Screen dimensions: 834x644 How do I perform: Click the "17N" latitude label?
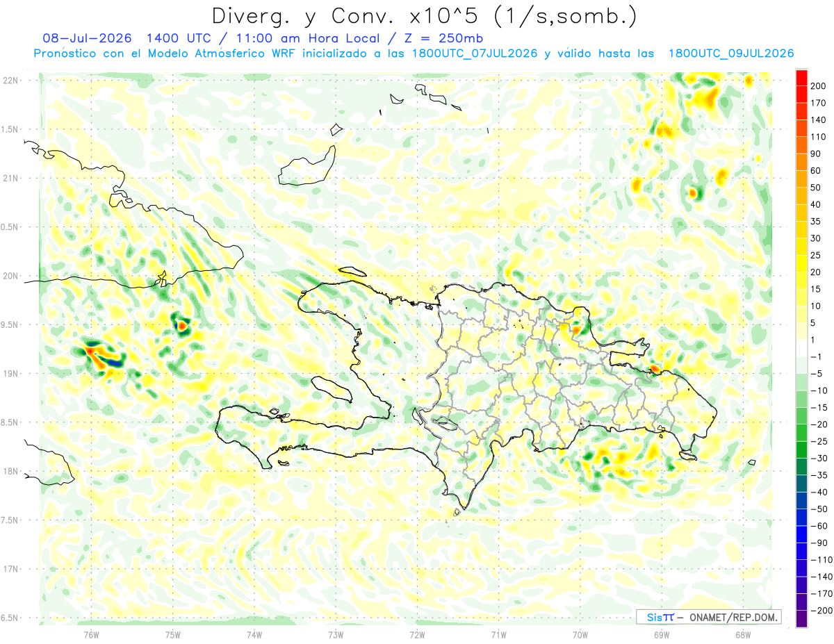(10, 569)
